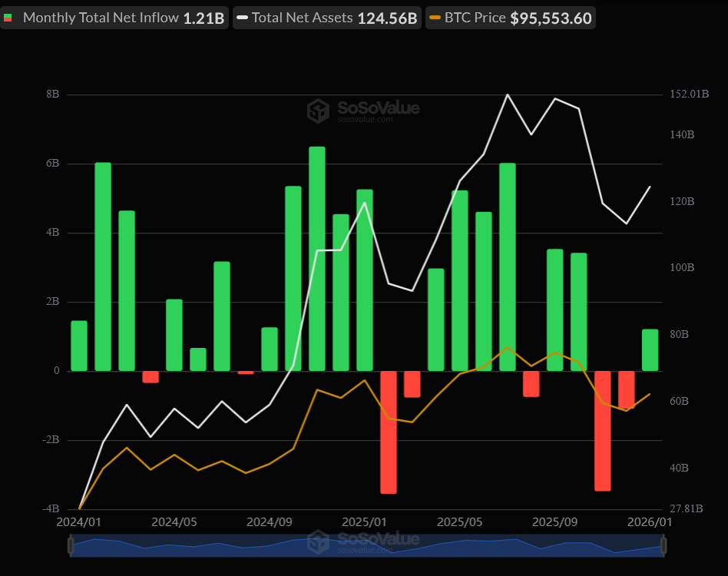
Task: Click the white Total Net Assets legend marker
Action: coord(242,17)
